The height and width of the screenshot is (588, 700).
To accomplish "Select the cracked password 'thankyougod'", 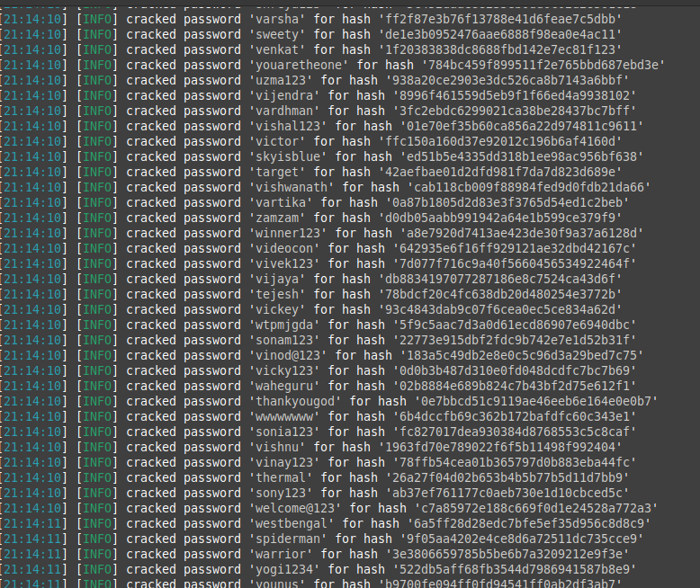I will tap(294, 401).
